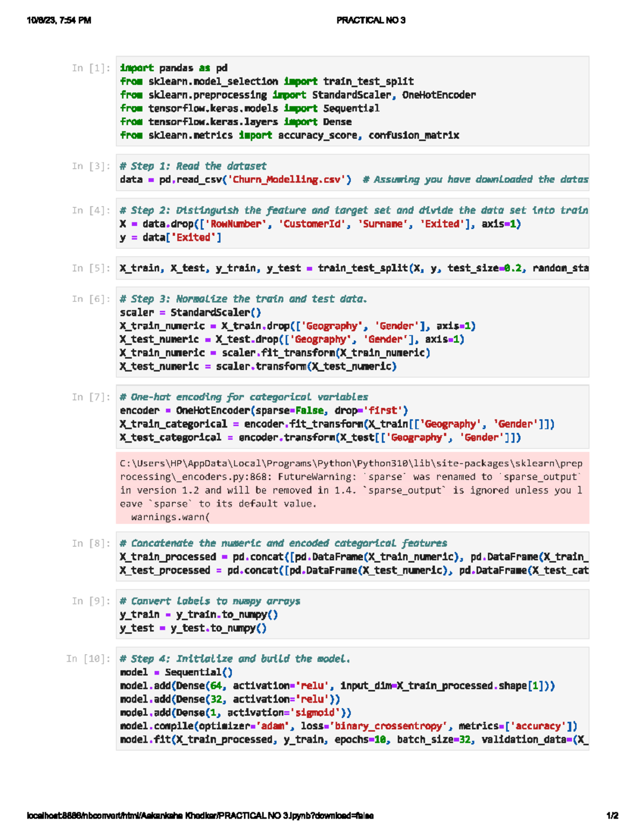Click the 'X_test_processed = pd.concat' line
The image size is (644, 834).
pos(354,570)
